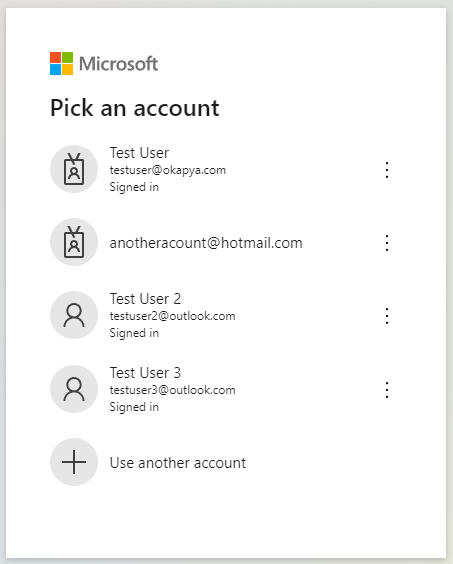453x564 pixels.
Task: Click the Microsoft four-color logo
Action: pos(62,64)
